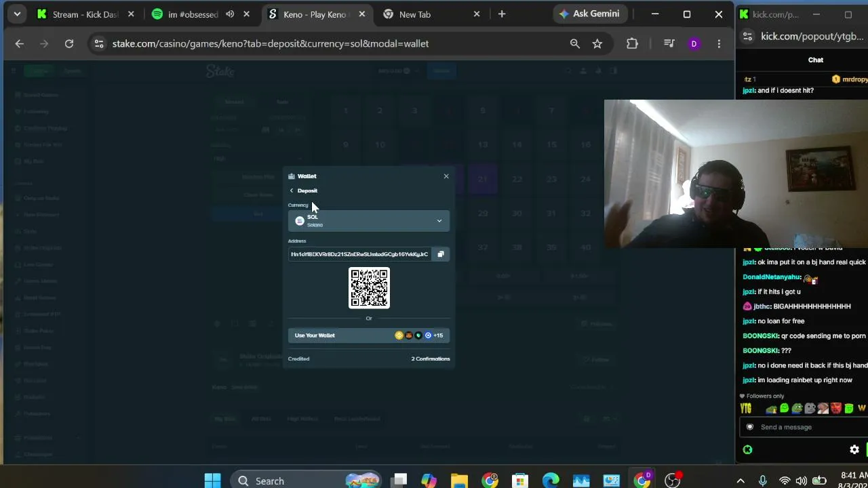Select the Keno - Play Keno tab

tap(315, 14)
